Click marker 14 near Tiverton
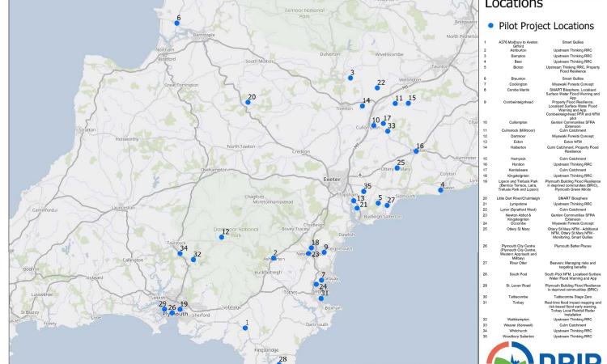The height and width of the screenshot is (364, 607). 363,106
